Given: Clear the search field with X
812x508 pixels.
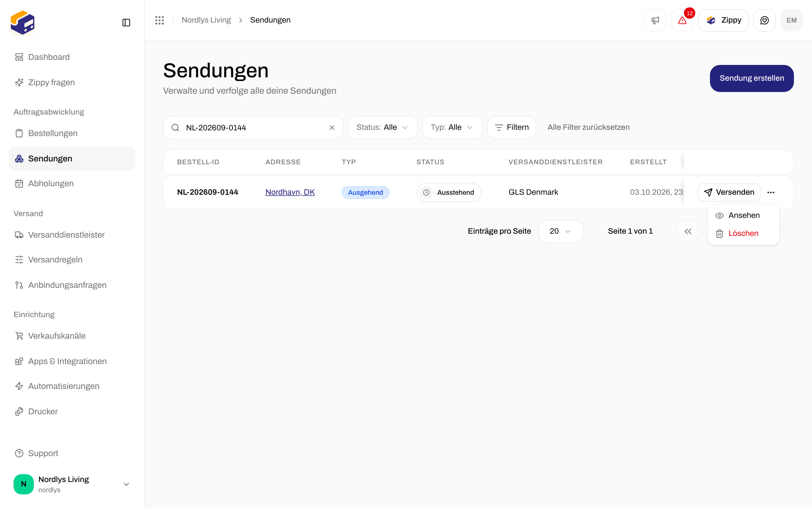Looking at the screenshot, I should tap(332, 128).
